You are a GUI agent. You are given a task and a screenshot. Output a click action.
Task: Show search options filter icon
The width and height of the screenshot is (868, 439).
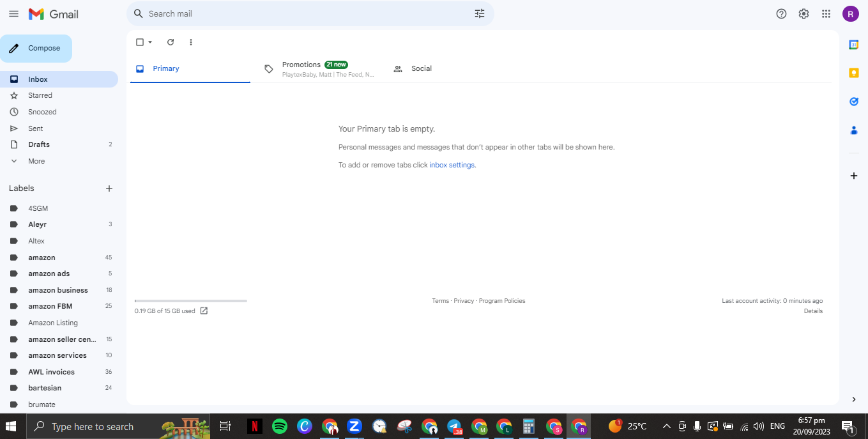point(480,13)
